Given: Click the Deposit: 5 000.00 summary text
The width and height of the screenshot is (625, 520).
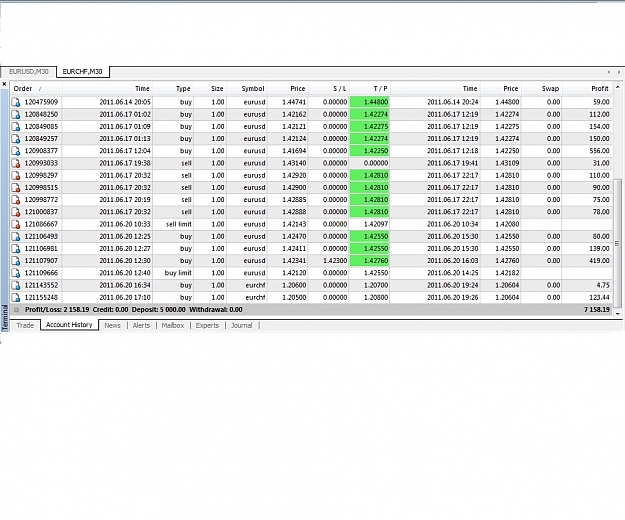Looking at the screenshot, I should [159, 310].
